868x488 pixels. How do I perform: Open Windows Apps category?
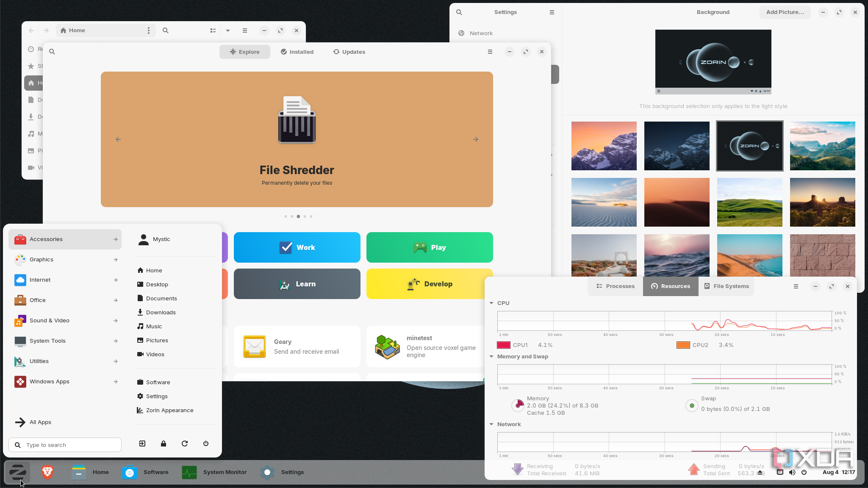tap(65, 382)
